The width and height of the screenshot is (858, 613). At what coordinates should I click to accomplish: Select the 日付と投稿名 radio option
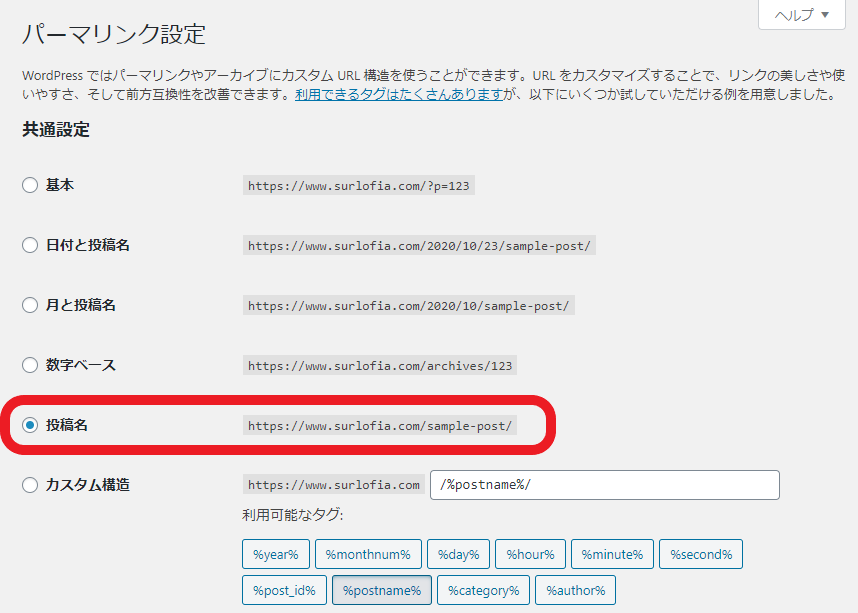click(x=30, y=245)
